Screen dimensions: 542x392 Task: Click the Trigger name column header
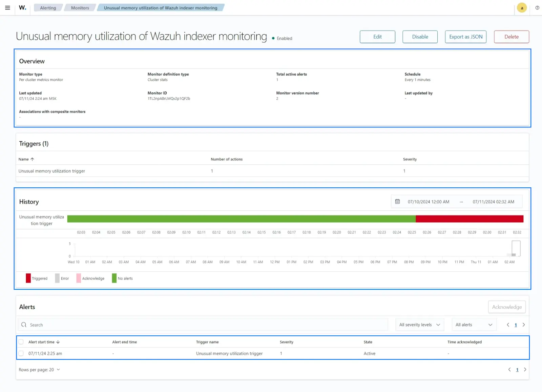point(207,342)
